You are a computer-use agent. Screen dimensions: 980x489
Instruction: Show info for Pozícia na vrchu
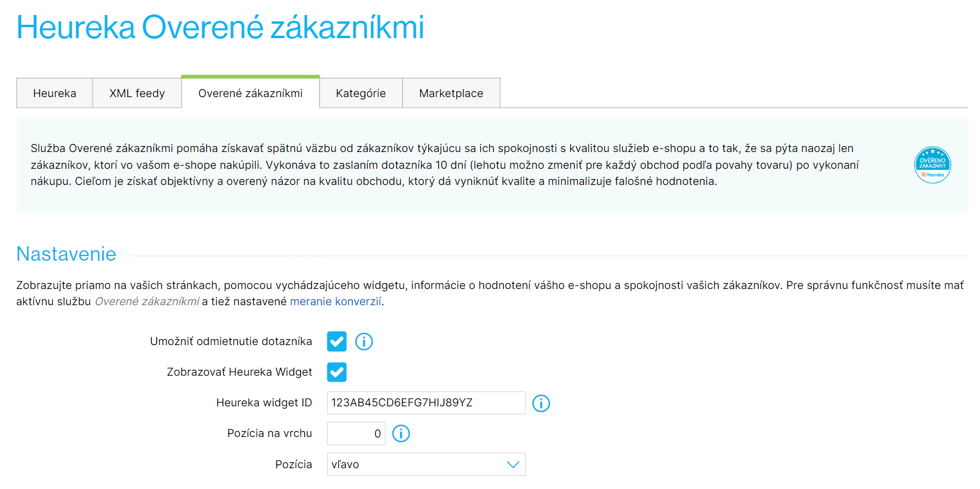coord(401,434)
